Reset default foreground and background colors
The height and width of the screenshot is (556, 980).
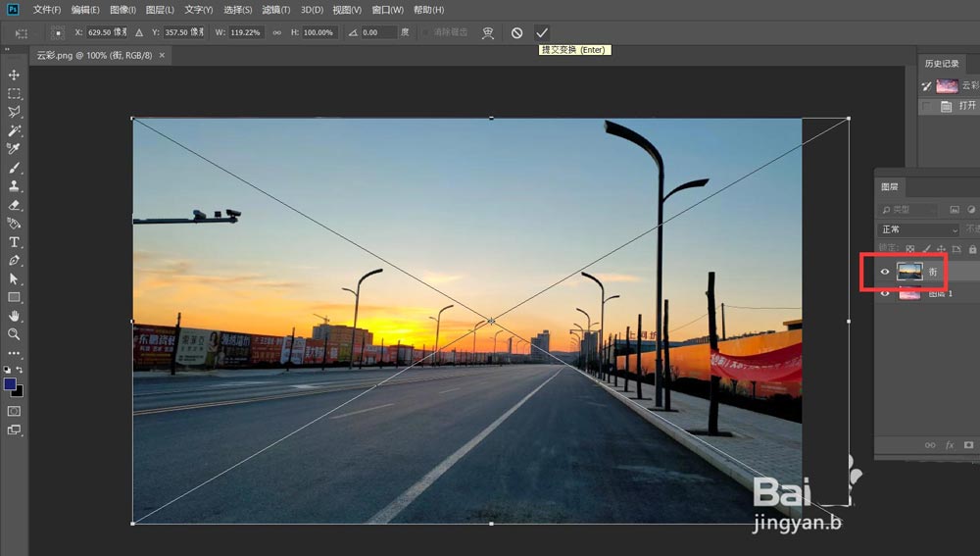[x=7, y=370]
